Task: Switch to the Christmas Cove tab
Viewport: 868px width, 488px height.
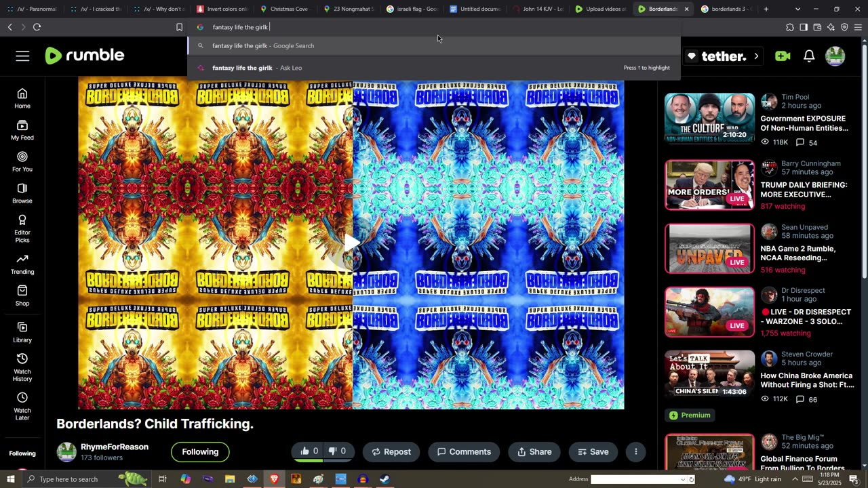Action: (x=285, y=9)
